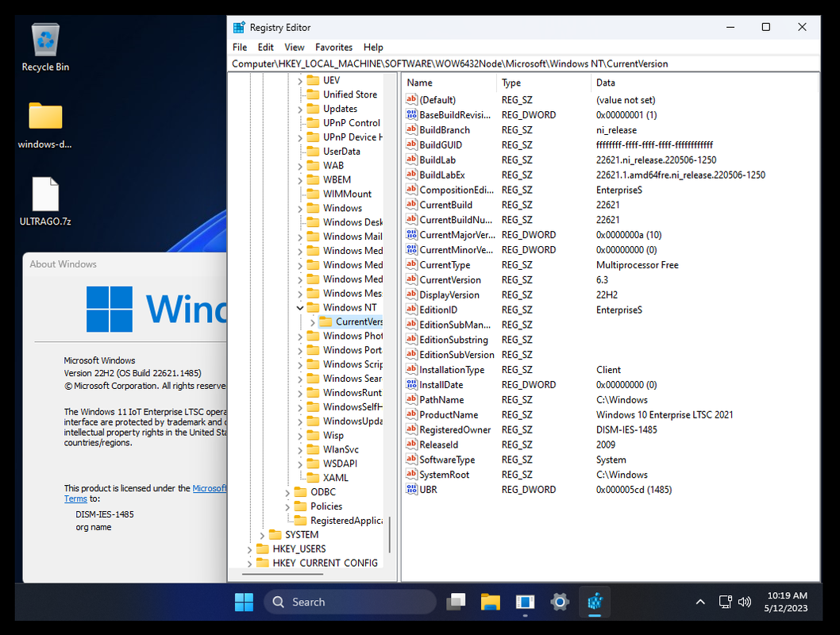The width and height of the screenshot is (840, 635).
Task: Collapse the Windows NT tree node
Action: tap(300, 307)
